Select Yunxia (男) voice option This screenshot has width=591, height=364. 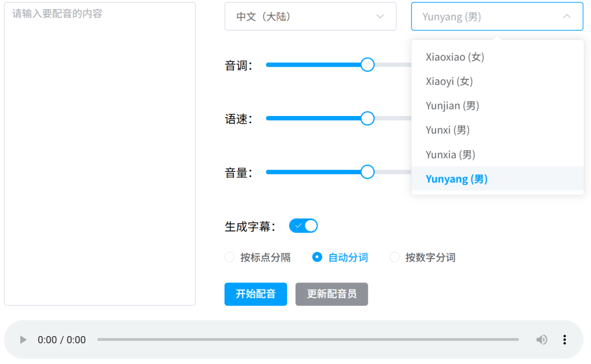pos(450,155)
